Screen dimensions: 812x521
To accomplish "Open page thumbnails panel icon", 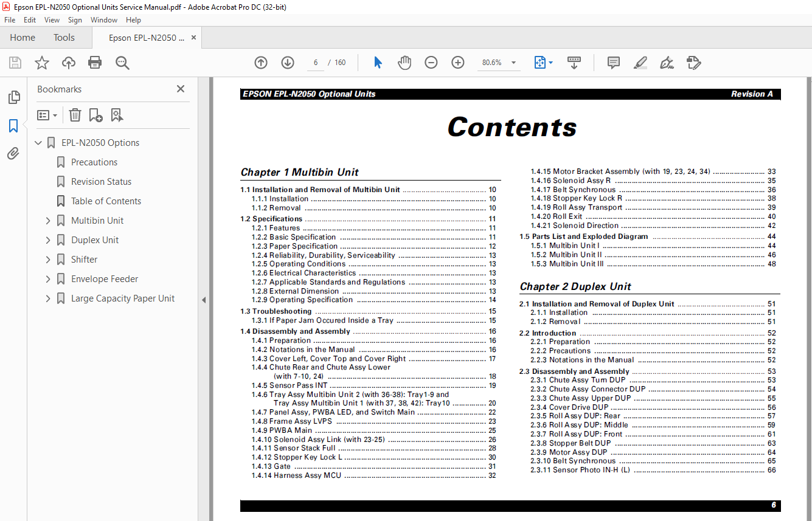I will pyautogui.click(x=13, y=97).
